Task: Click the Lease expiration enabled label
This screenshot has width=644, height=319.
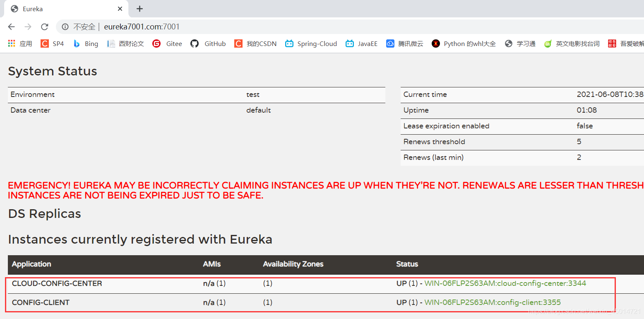Action: click(x=447, y=126)
